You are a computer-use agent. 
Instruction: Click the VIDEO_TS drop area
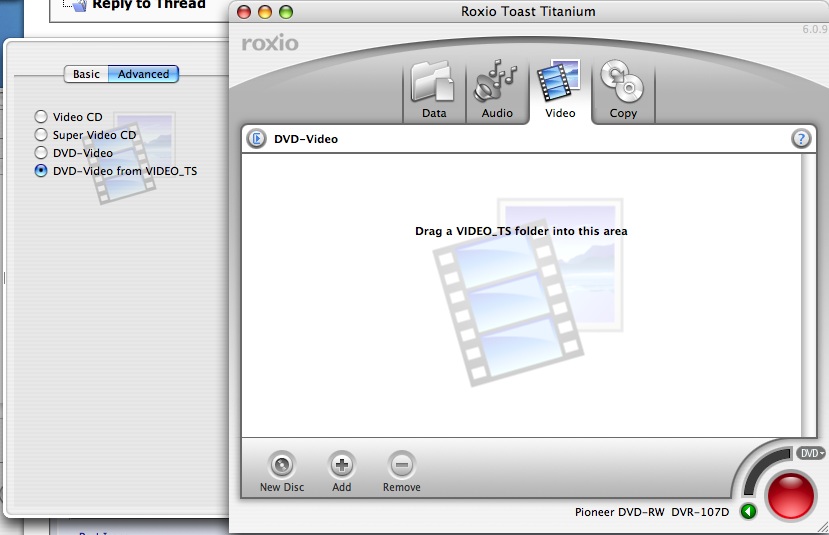coord(521,295)
